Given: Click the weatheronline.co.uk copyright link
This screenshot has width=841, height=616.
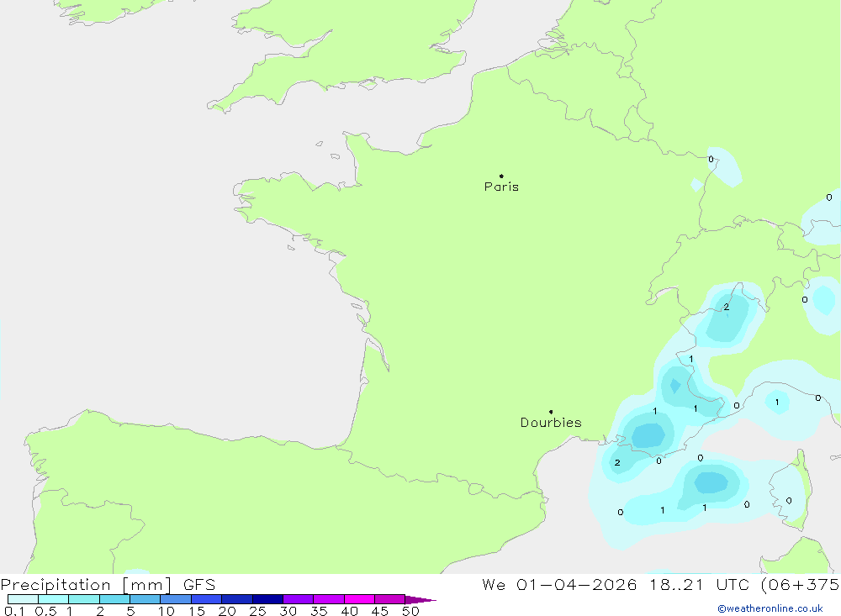Looking at the screenshot, I should (x=770, y=608).
